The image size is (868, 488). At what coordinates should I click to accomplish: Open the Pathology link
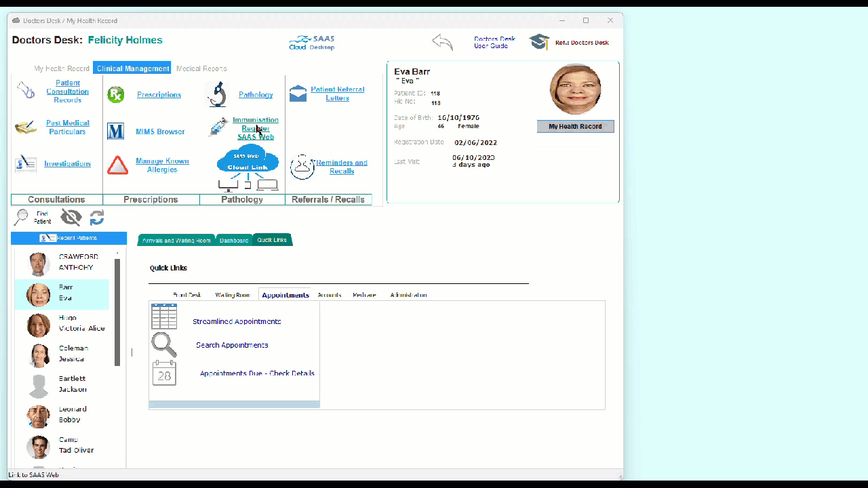click(256, 95)
